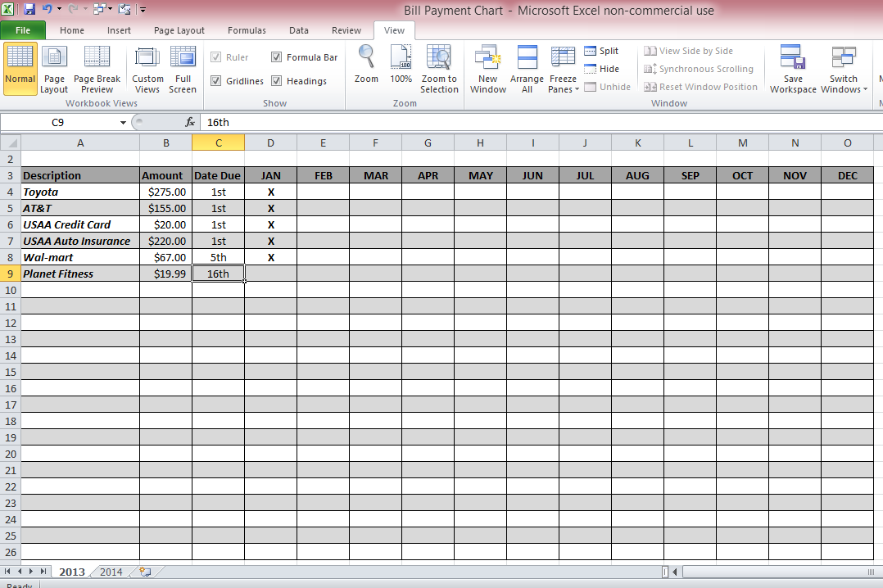Set zoom to 100%
The height and width of the screenshot is (588, 883).
401,64
